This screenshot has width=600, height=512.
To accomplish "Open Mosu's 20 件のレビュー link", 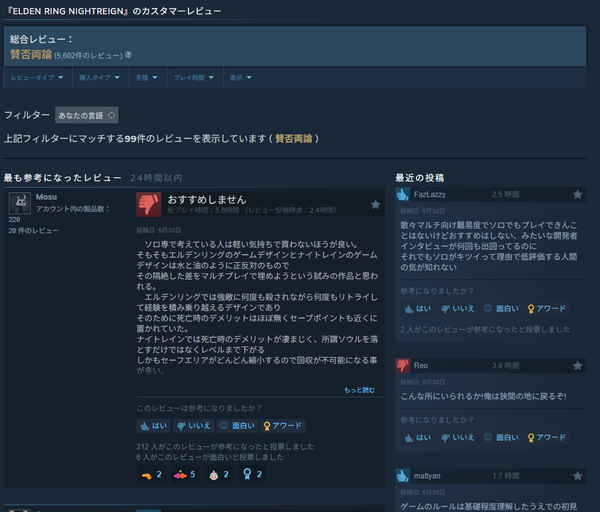I will pos(34,230).
